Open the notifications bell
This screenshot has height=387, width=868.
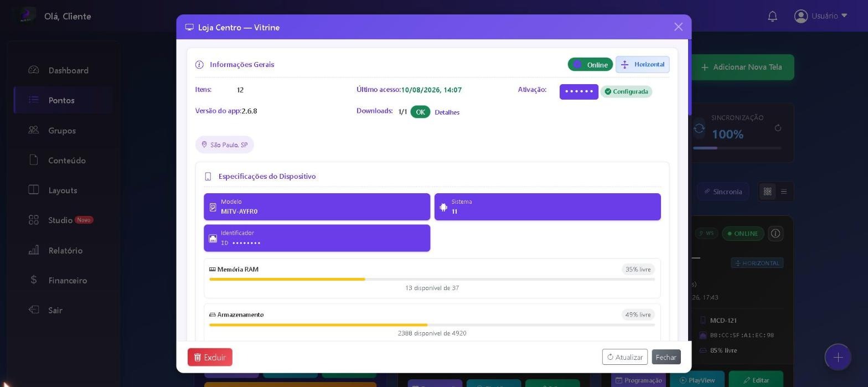point(772,16)
